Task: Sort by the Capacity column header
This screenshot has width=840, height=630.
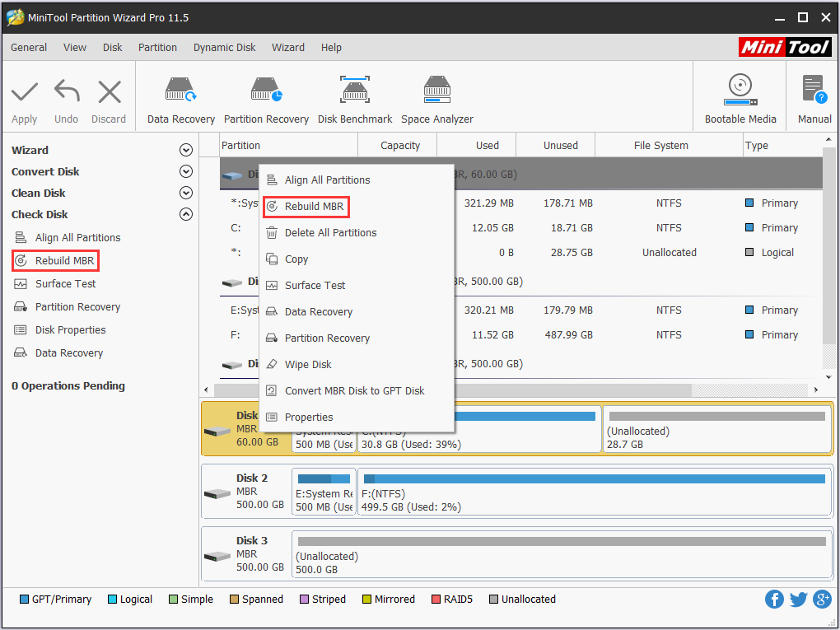Action: click(x=398, y=145)
